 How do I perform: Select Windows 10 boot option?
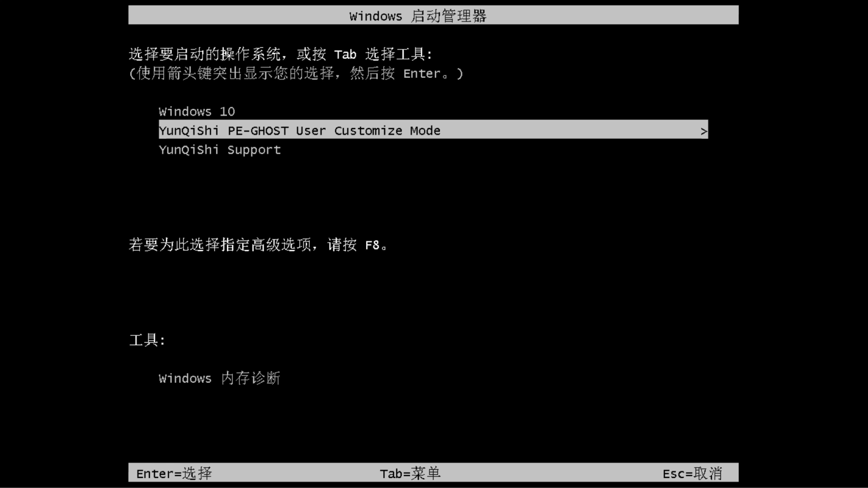(197, 111)
